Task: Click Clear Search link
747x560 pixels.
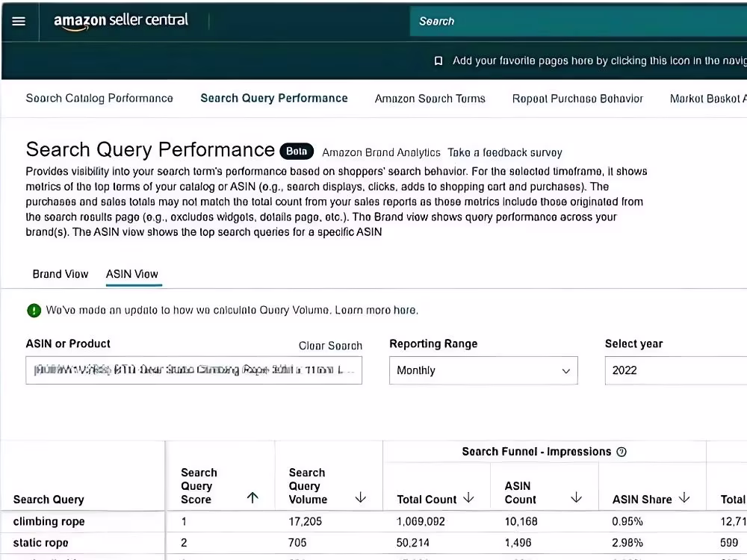Action: click(x=330, y=346)
